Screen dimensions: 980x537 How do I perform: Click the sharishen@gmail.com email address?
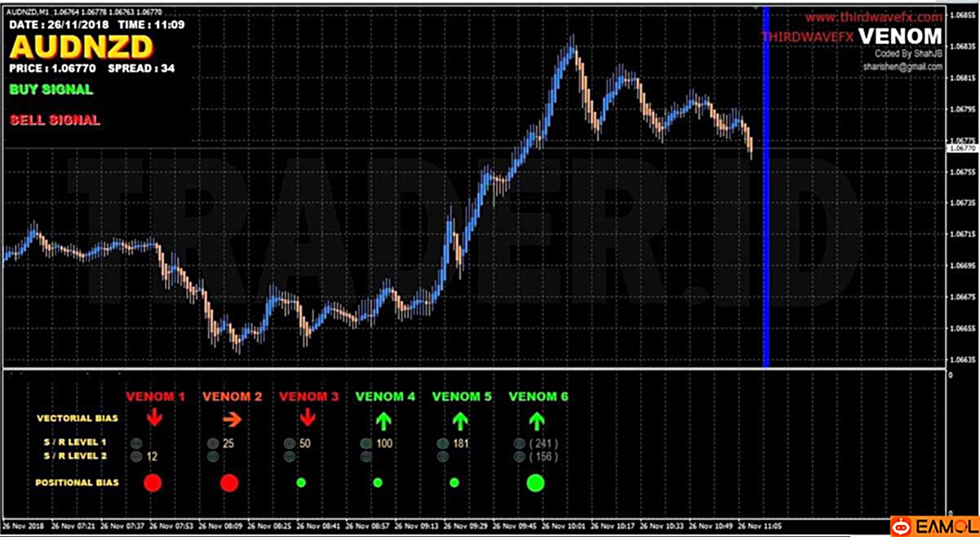903,68
